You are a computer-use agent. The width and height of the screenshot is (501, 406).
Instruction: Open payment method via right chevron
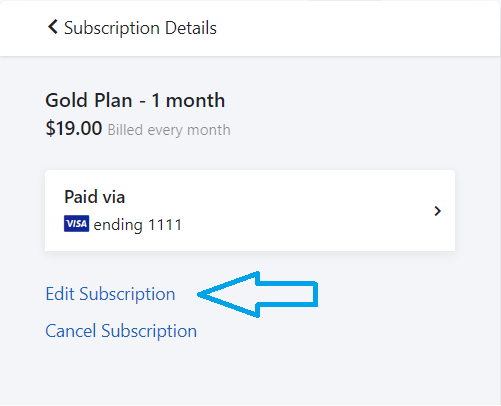point(438,211)
